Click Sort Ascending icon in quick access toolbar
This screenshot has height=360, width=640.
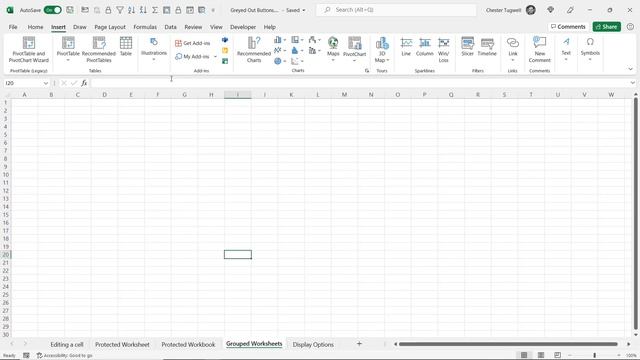131,10
